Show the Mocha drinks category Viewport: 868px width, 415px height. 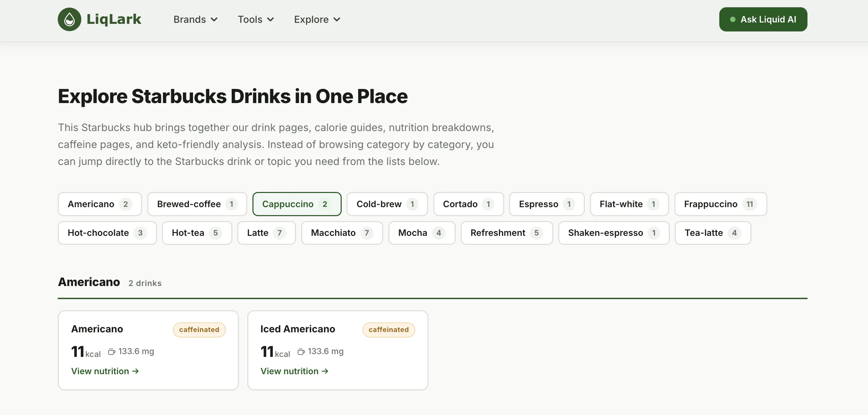point(422,233)
